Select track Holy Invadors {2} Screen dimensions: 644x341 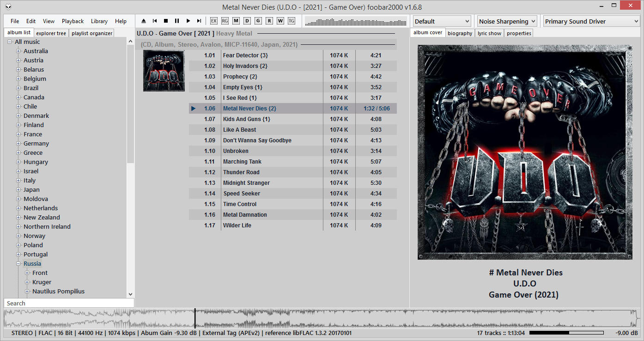293,66
